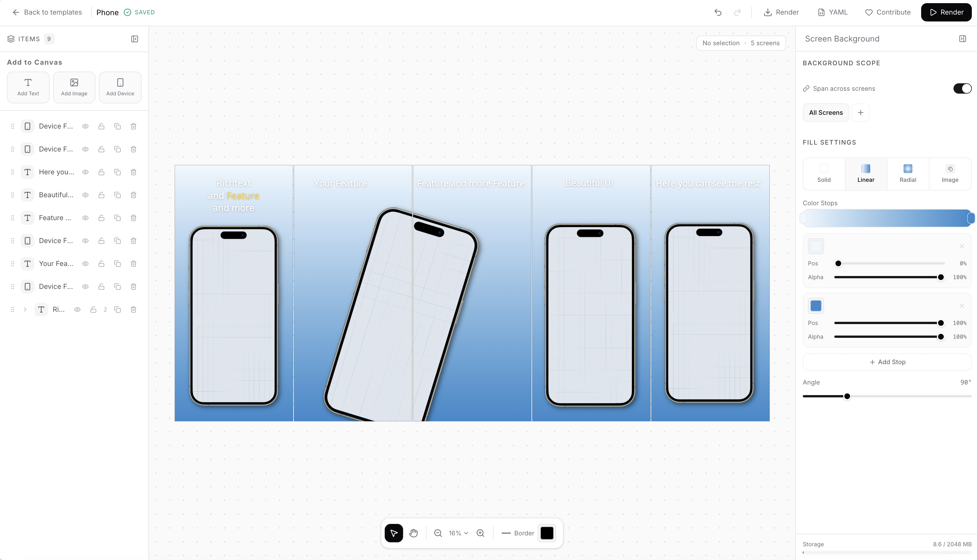
Task: Click the zoom out magnifier icon
Action: [438, 533]
